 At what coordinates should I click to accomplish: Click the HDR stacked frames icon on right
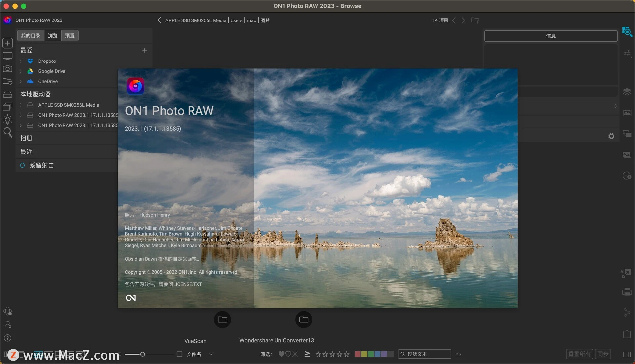pos(627,134)
